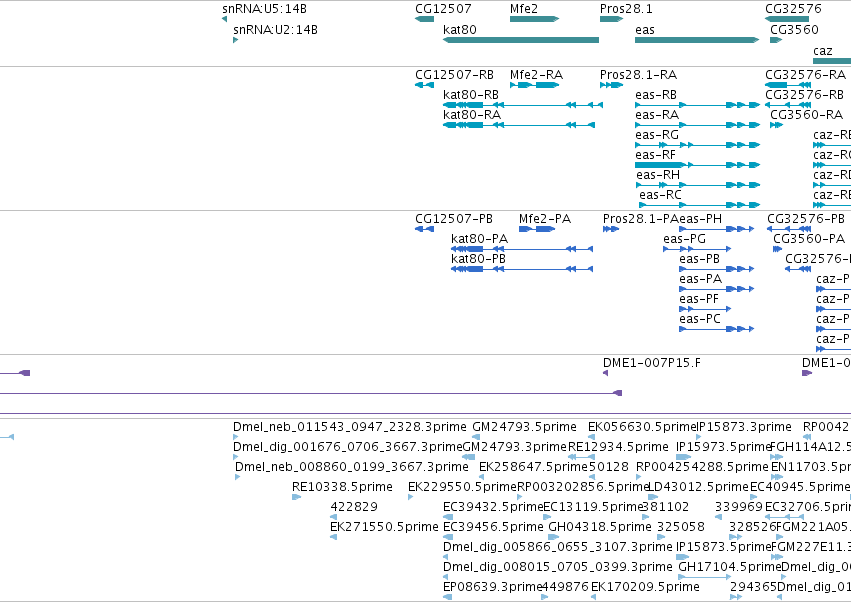Image resolution: width=851 pixels, height=602 pixels.
Task: Click the EP08639.3prime EST
Action: 447,597
